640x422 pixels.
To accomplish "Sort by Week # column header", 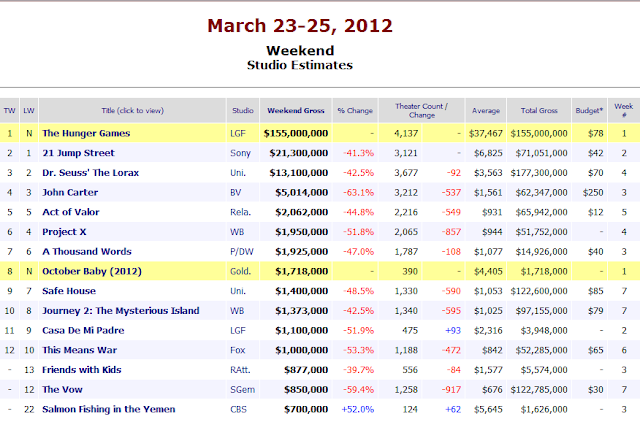I will click(624, 111).
